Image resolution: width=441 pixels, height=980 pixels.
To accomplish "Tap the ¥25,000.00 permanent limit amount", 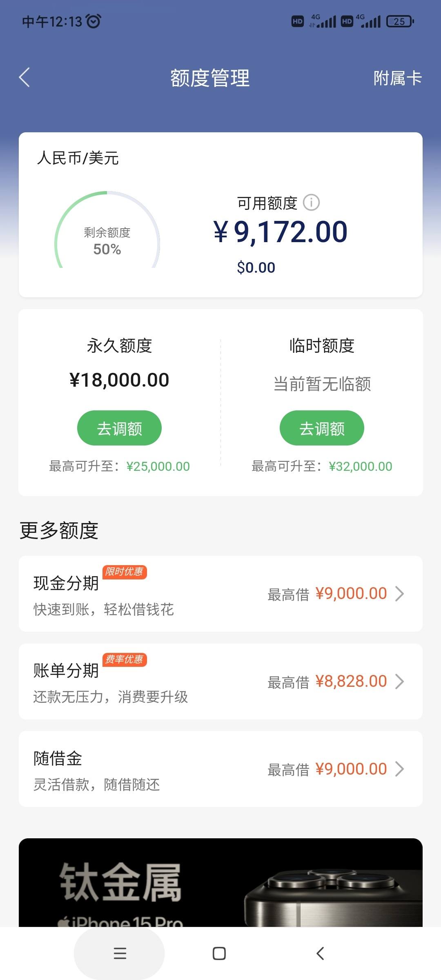I will pyautogui.click(x=158, y=466).
